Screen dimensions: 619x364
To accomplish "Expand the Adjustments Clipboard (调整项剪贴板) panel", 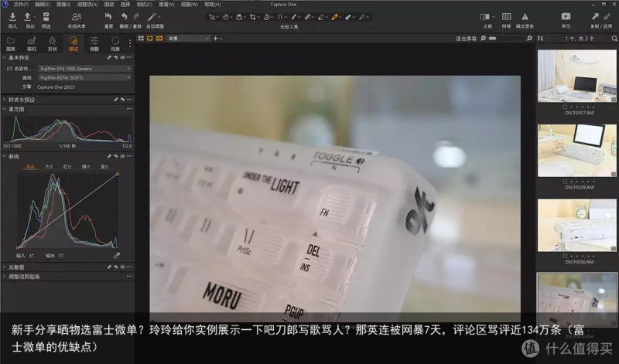I will click(x=5, y=277).
